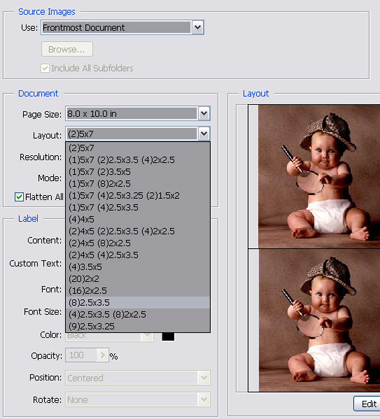The height and width of the screenshot is (419, 380).
Task: Open the Use source dropdown arrow
Action: (198, 27)
